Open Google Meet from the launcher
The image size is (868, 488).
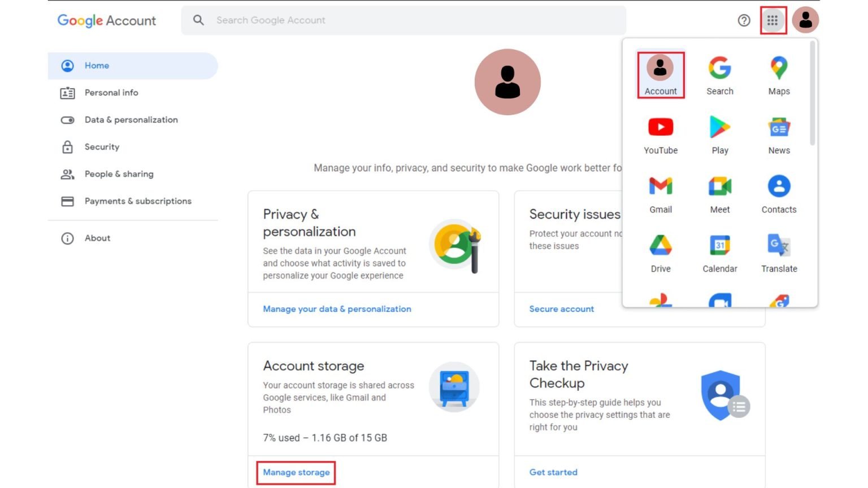click(x=719, y=192)
